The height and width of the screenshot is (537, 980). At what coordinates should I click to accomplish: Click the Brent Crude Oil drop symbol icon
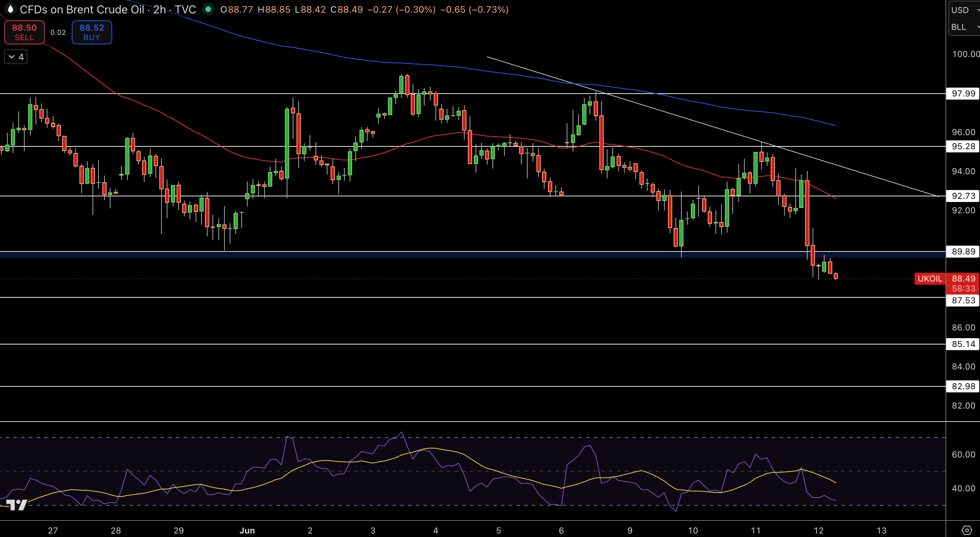coord(10,9)
